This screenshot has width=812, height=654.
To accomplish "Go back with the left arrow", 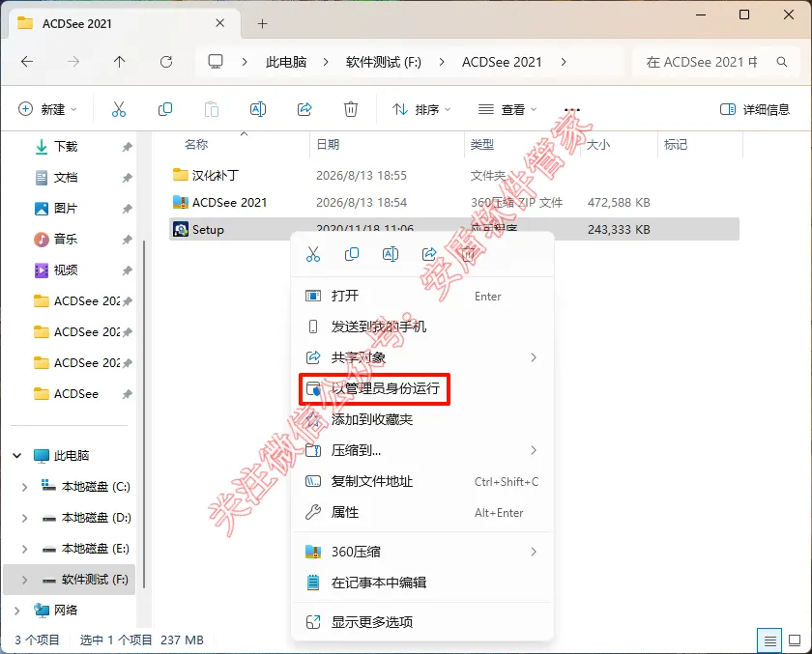I will (x=27, y=62).
